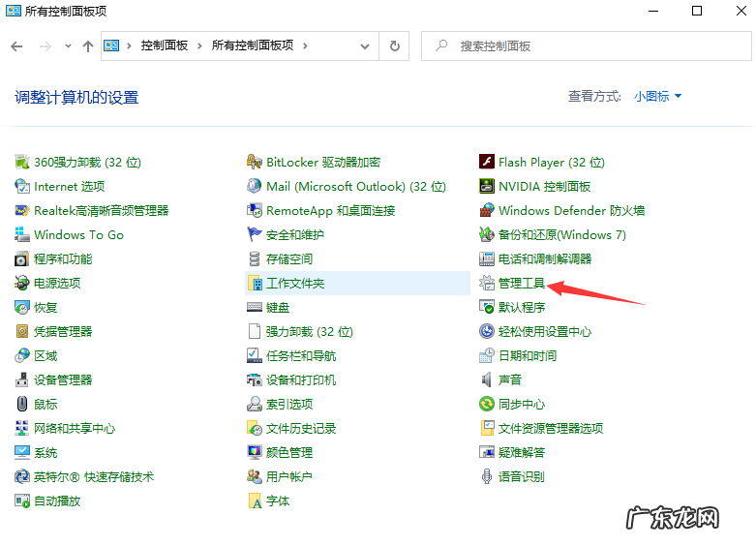Open the 安全和维护 flag icon
Screen dimensions: 756x546
pyautogui.click(x=254, y=234)
